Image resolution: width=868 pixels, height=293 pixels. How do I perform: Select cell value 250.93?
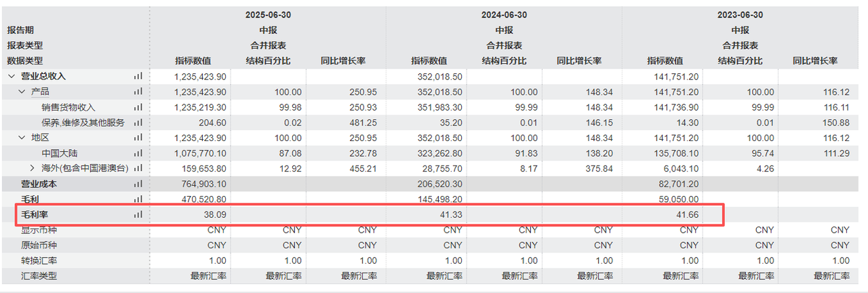click(x=363, y=107)
